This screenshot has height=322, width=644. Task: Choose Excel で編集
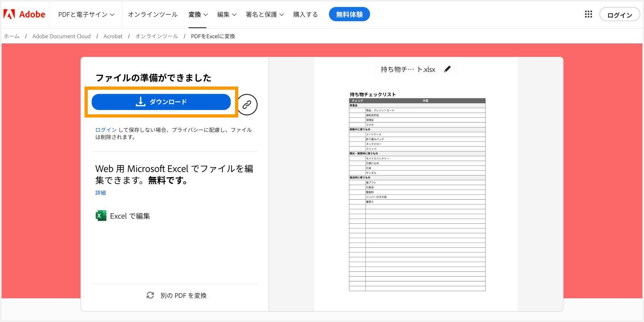tap(123, 216)
